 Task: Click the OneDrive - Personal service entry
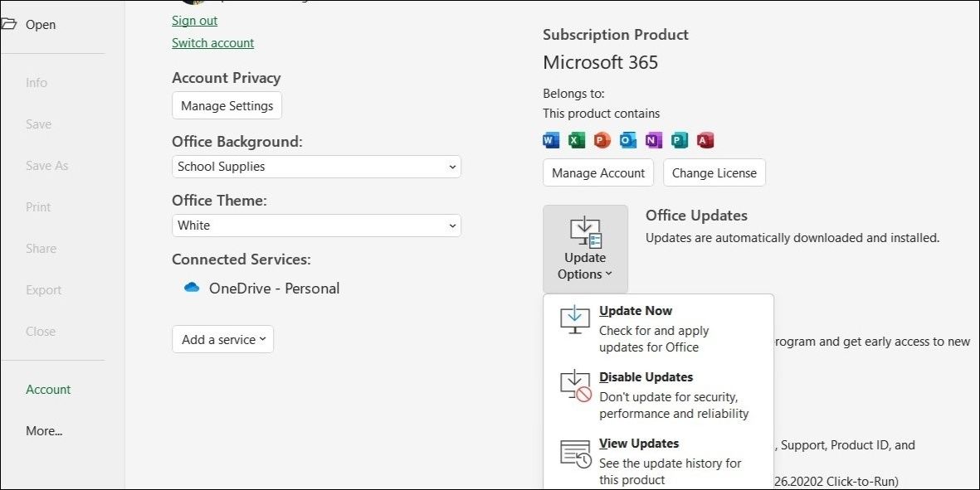[262, 289]
